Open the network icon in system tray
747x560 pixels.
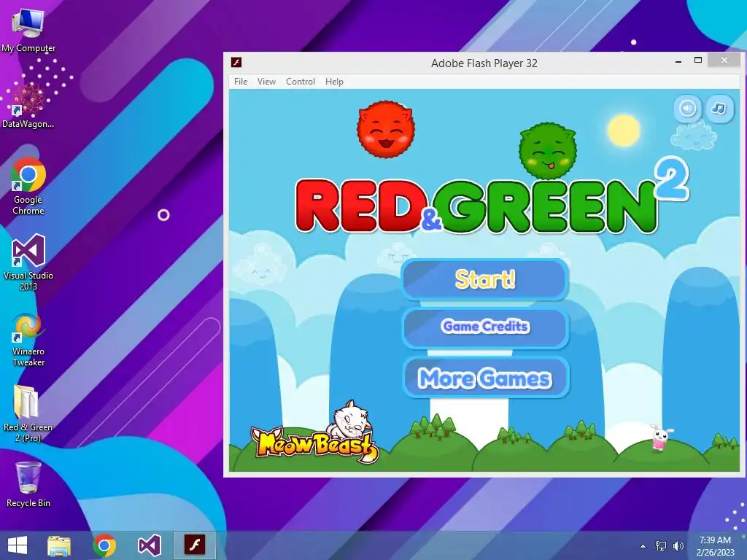pyautogui.click(x=661, y=546)
